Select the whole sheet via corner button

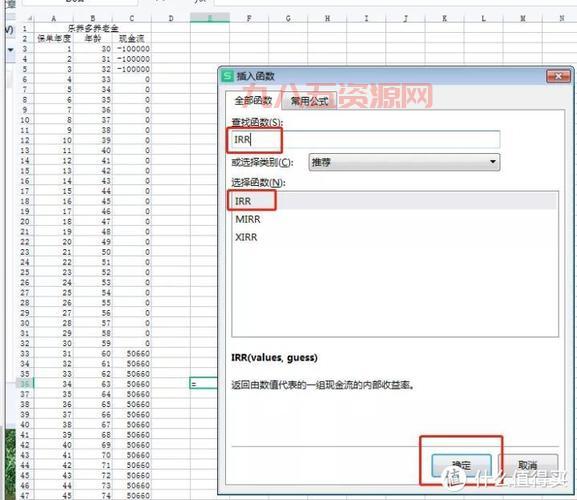point(26,18)
